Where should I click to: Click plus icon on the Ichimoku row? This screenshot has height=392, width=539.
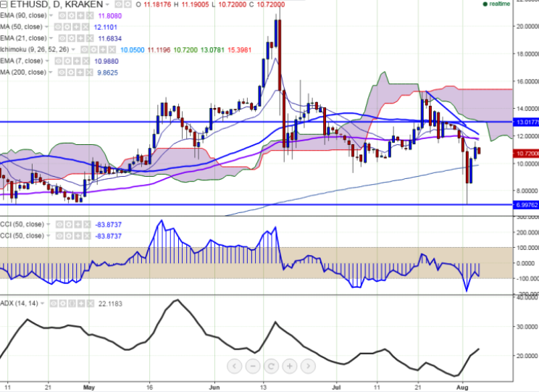click(x=103, y=50)
